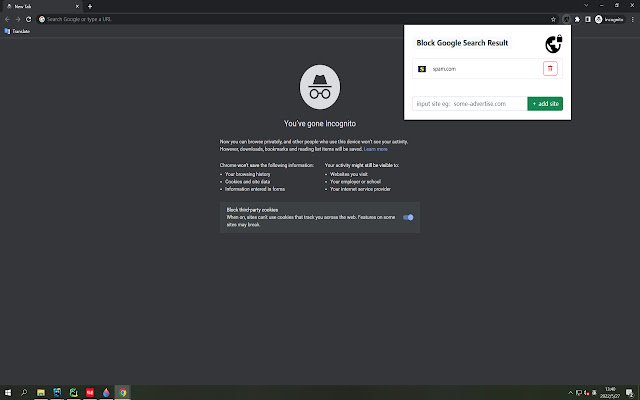This screenshot has height=400, width=640.
Task: Open the Translate bookmark
Action: pos(17,31)
